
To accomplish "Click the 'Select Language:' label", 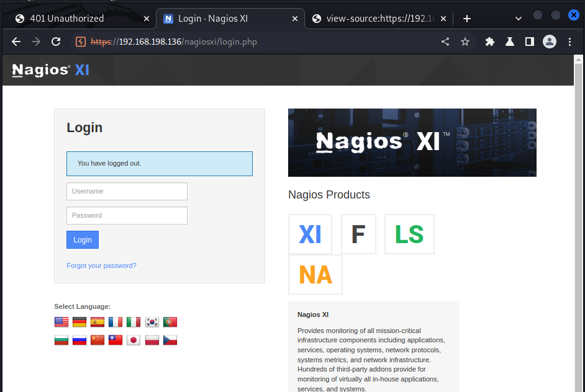I will [83, 306].
